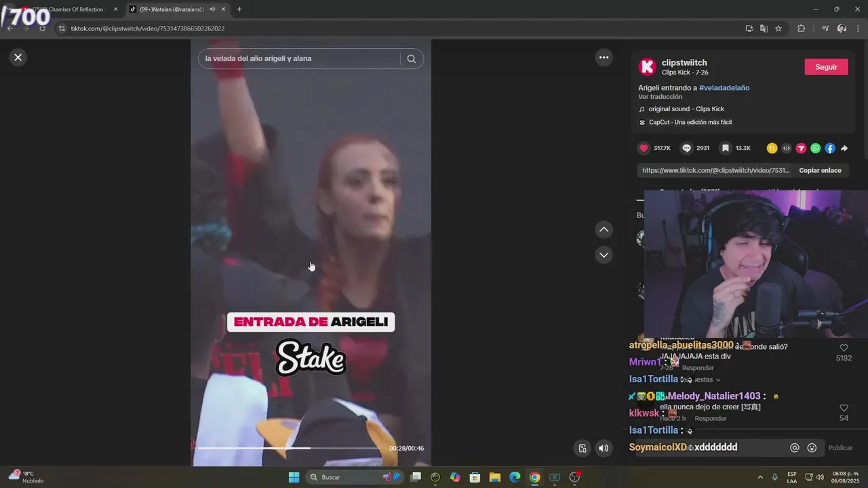Open emoji picker in comment box
Image resolution: width=868 pixels, height=488 pixels.
coord(812,448)
